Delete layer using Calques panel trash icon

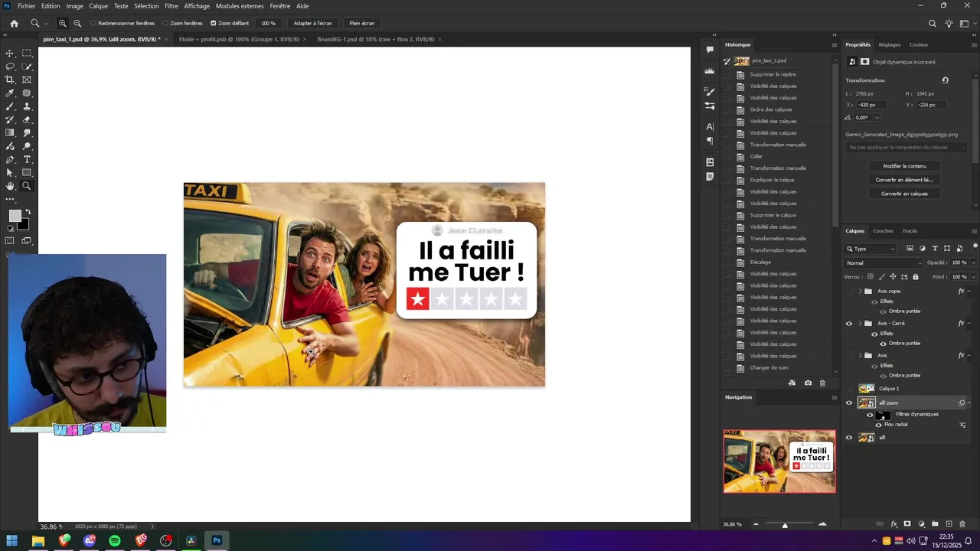click(x=962, y=524)
